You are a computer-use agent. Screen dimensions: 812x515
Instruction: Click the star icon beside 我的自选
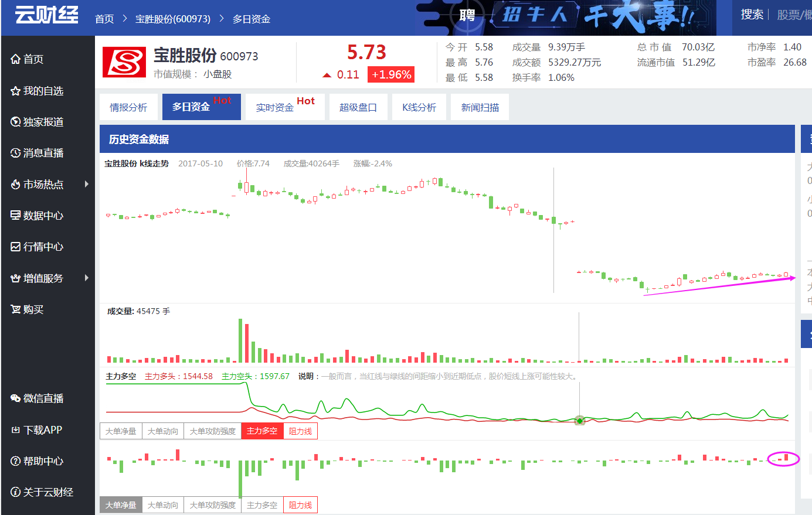pos(16,91)
